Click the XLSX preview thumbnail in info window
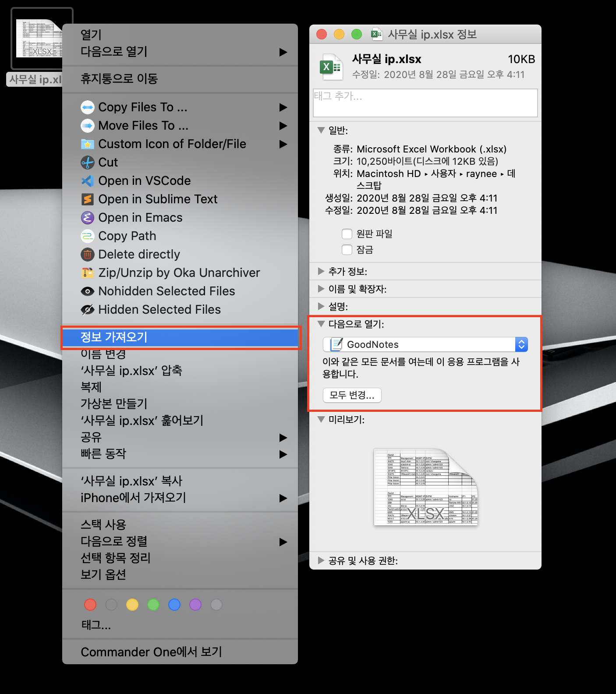This screenshot has height=694, width=616. coord(426,486)
